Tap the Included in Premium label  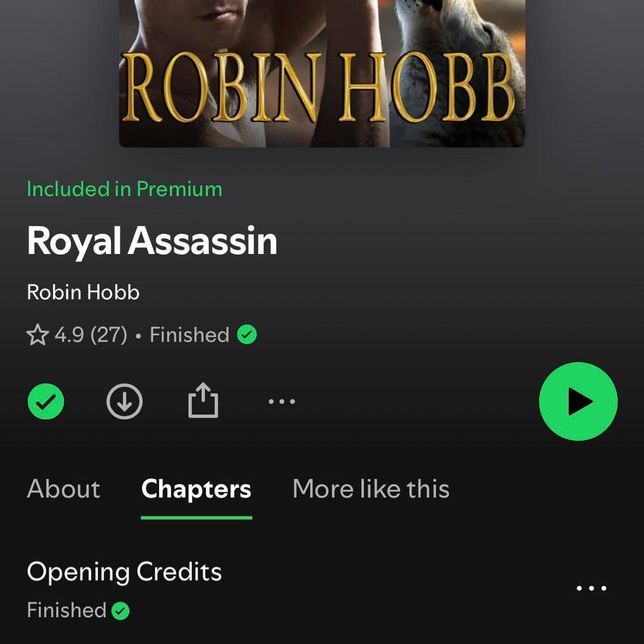125,190
